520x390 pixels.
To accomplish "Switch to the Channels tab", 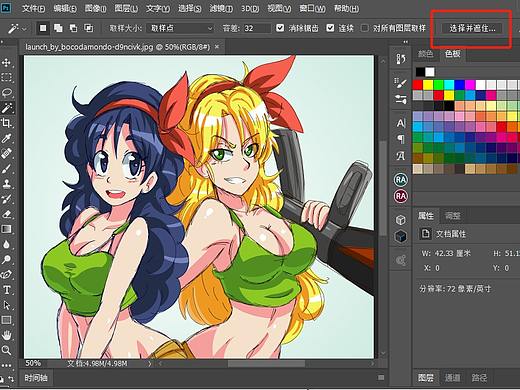I will 453,378.
